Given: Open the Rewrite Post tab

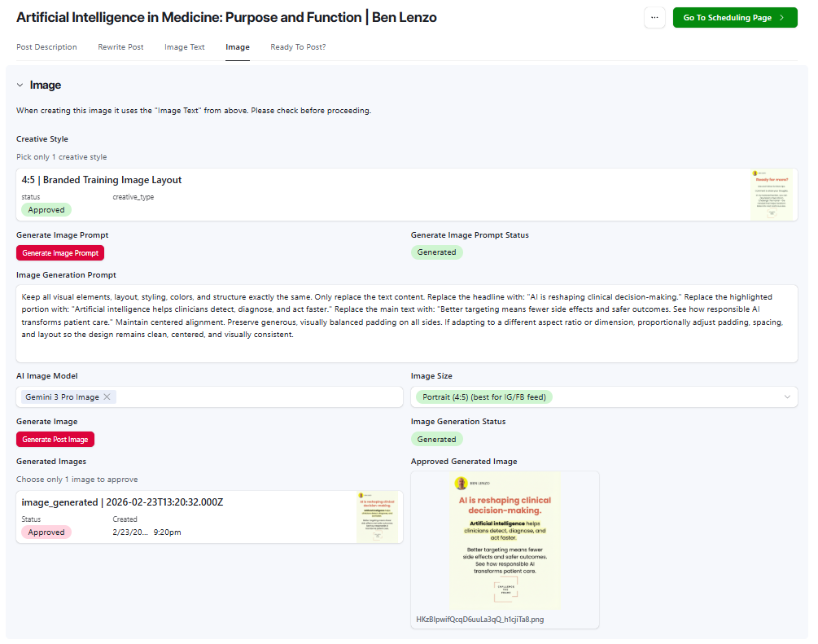Looking at the screenshot, I should [x=120, y=47].
